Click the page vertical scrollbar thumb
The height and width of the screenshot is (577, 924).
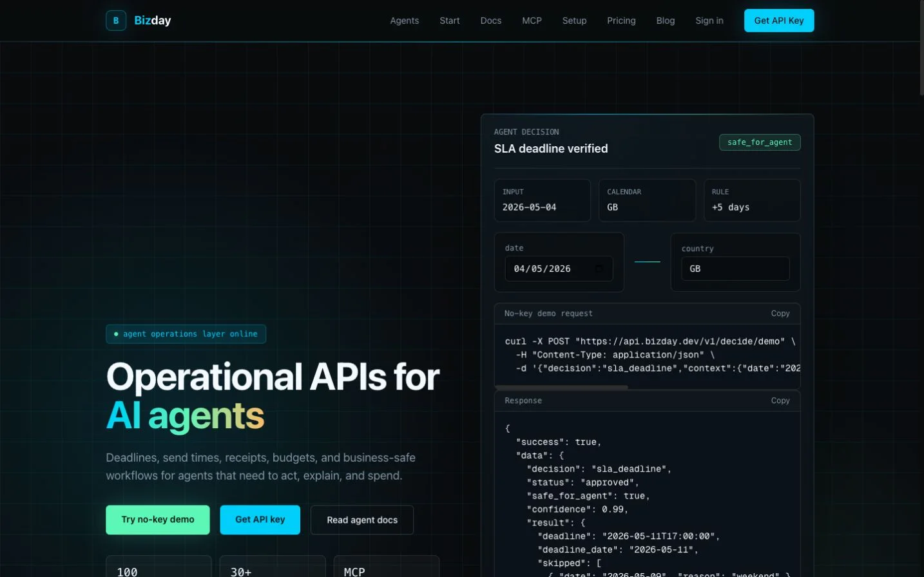(921, 48)
